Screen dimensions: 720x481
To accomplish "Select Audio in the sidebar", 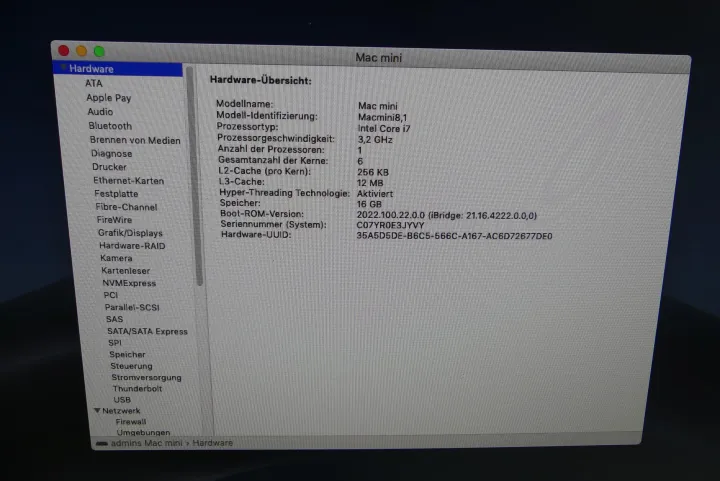I will coord(100,112).
